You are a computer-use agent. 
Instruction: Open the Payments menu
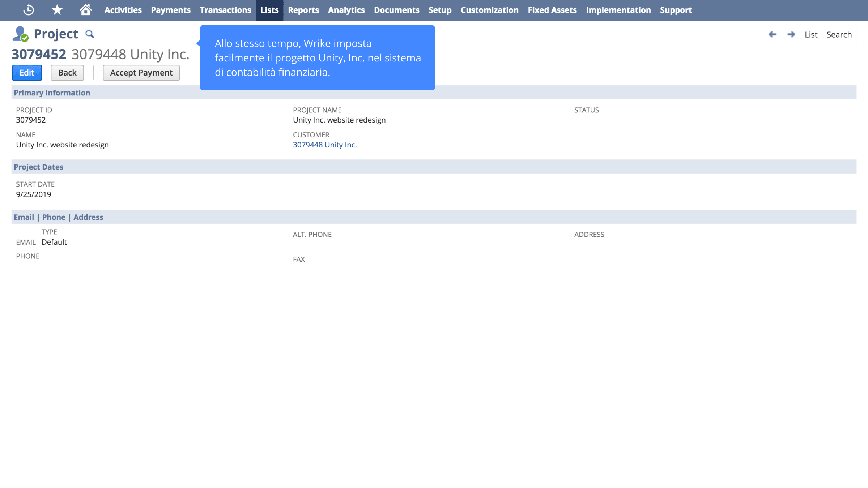tap(171, 10)
